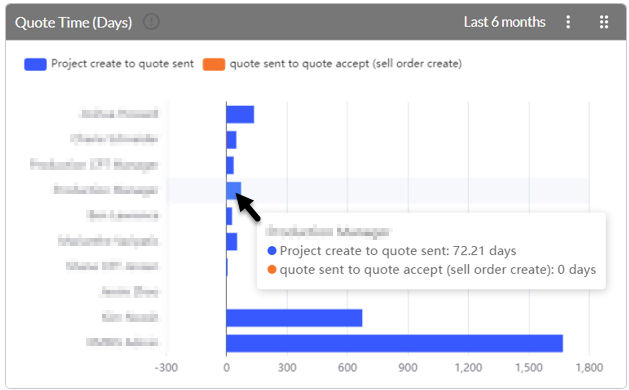Click the highlighted bar under the cursor

click(234, 190)
